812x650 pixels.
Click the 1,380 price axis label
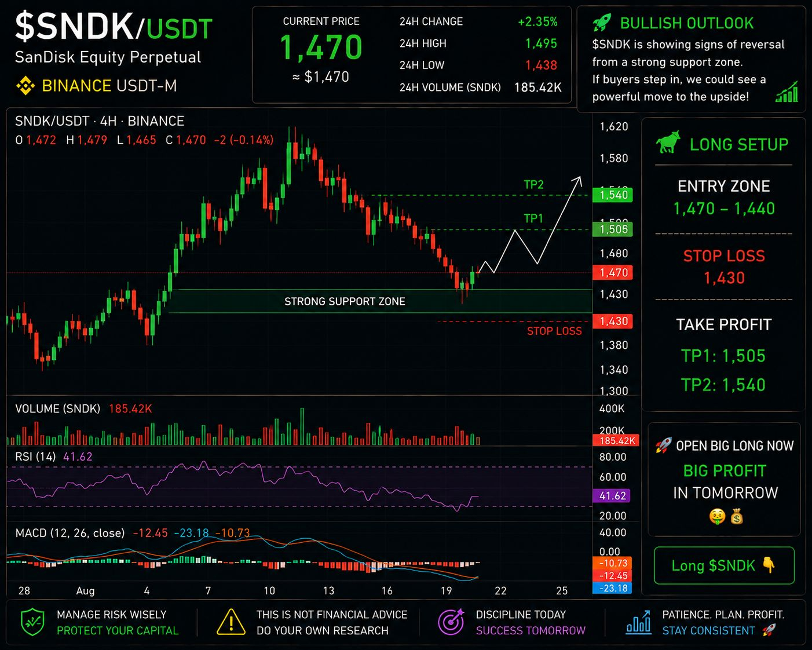point(614,345)
